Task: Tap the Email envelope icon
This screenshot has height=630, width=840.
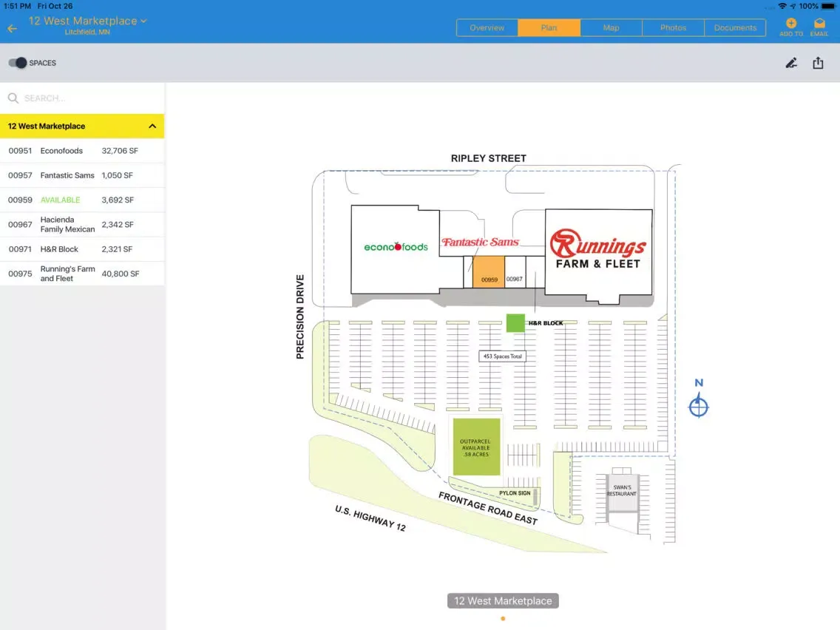Action: point(819,23)
